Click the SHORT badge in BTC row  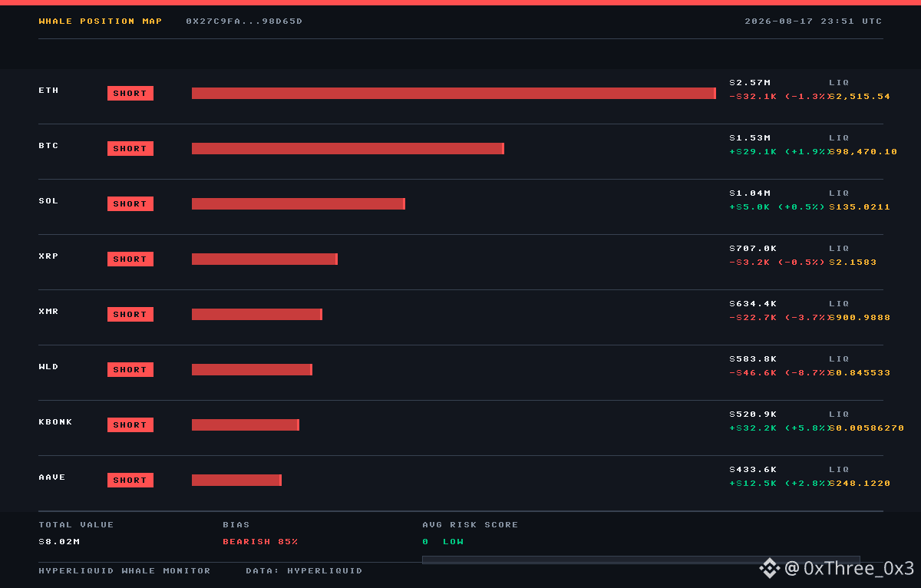tap(130, 149)
